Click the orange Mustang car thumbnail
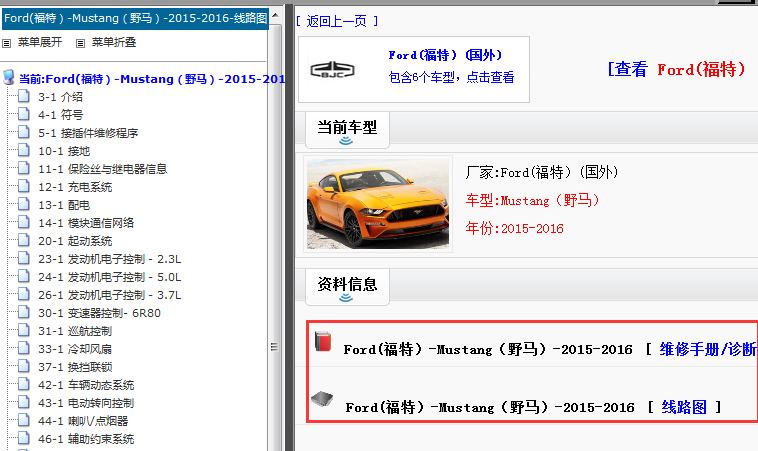758x451 pixels. tap(378, 204)
